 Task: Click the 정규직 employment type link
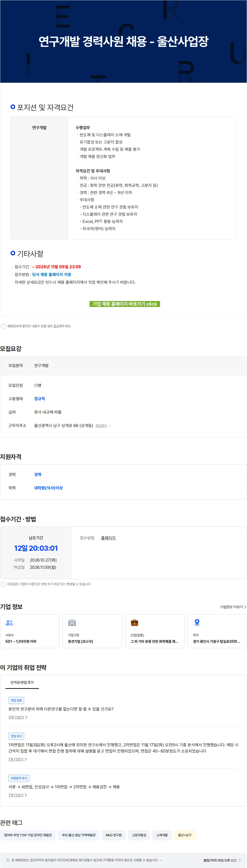(39, 399)
